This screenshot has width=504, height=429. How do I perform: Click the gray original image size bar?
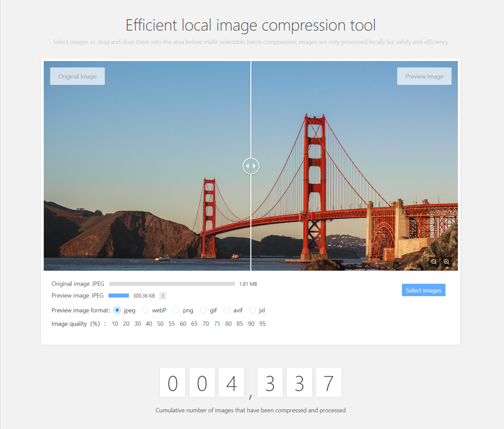(172, 284)
